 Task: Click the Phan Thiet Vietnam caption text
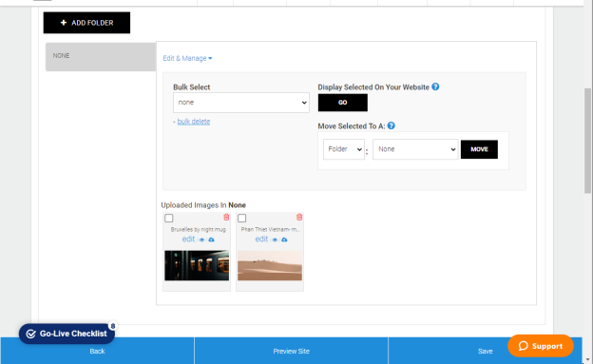(270, 230)
